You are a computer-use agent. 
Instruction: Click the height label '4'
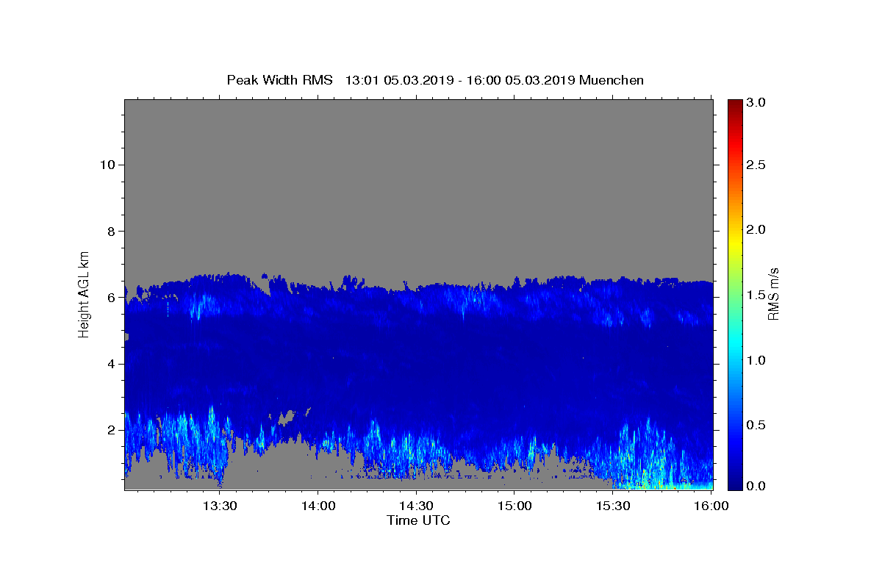click(x=111, y=364)
